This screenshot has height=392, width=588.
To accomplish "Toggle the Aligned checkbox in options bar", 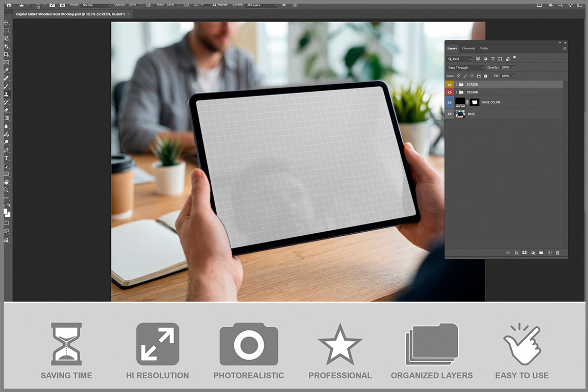I will point(215,5).
